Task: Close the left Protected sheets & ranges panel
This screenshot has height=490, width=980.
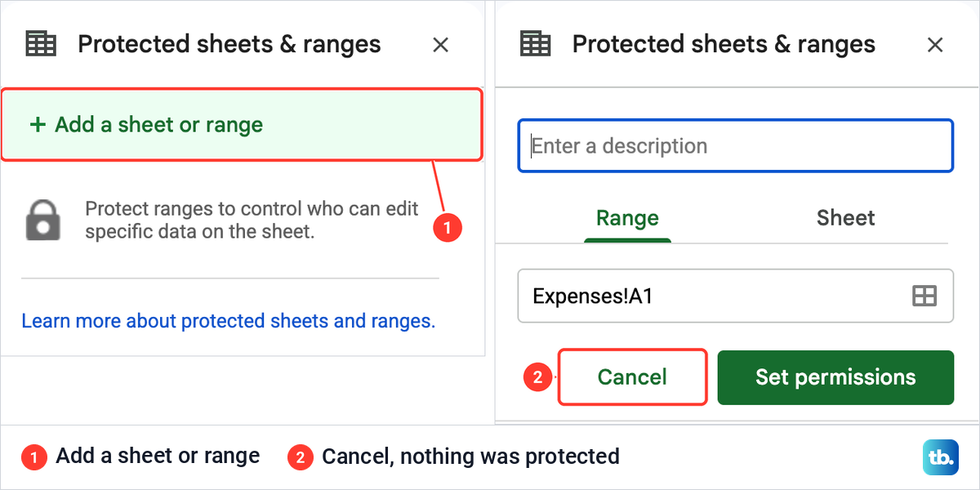Action: click(x=440, y=45)
